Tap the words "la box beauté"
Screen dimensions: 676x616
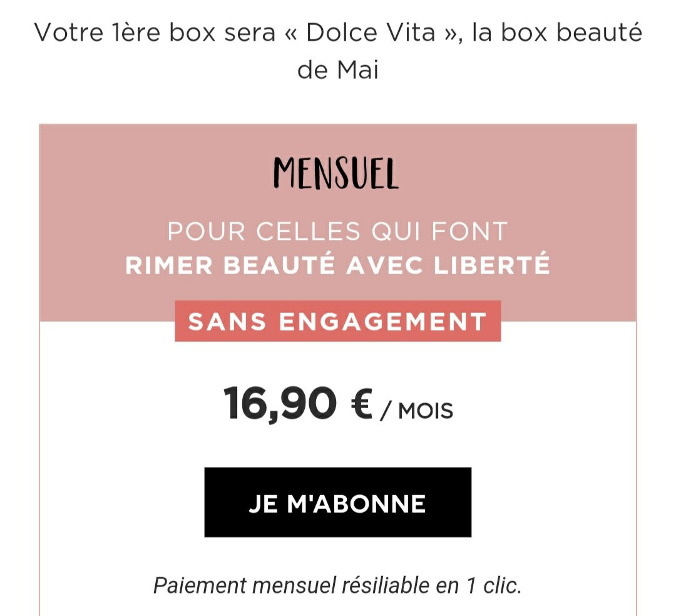click(x=557, y=33)
